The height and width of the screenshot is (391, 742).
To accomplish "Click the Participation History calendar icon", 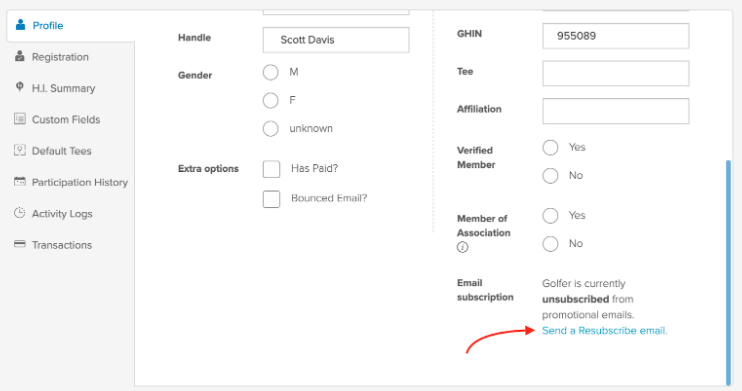I will (x=20, y=181).
